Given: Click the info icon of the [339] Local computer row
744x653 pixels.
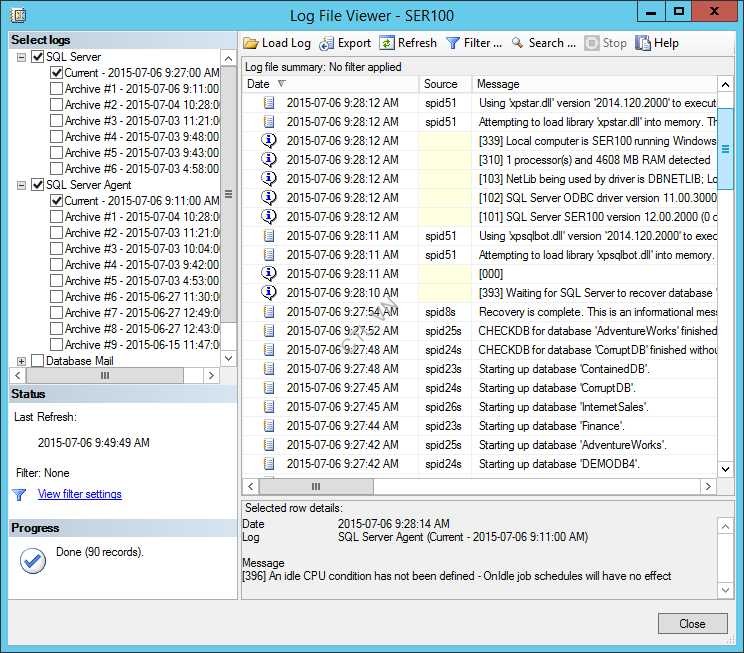Looking at the screenshot, I should 269,140.
